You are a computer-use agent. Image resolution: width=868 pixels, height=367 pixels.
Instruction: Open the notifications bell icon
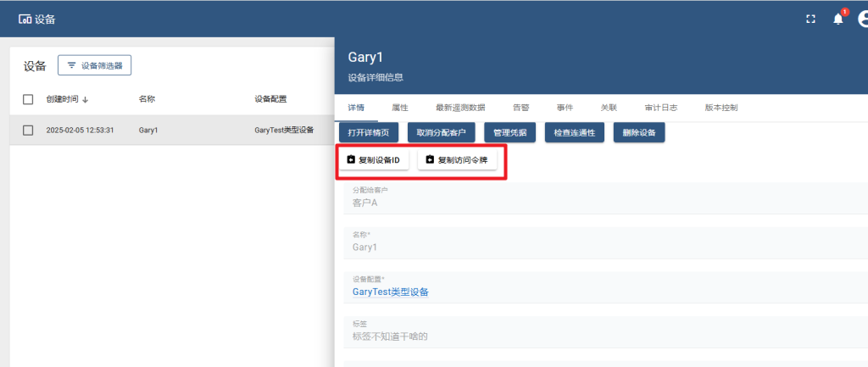pos(838,19)
